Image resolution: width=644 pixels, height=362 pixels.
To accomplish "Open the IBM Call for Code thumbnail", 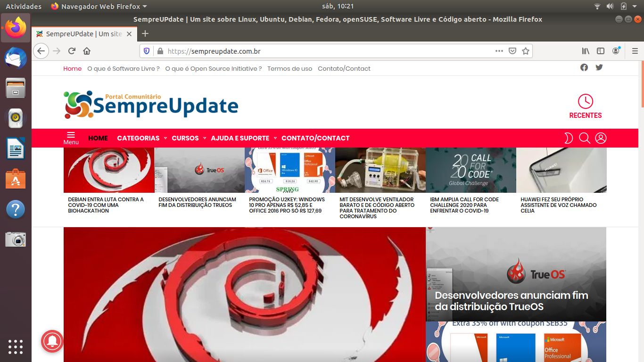I will pos(471,170).
